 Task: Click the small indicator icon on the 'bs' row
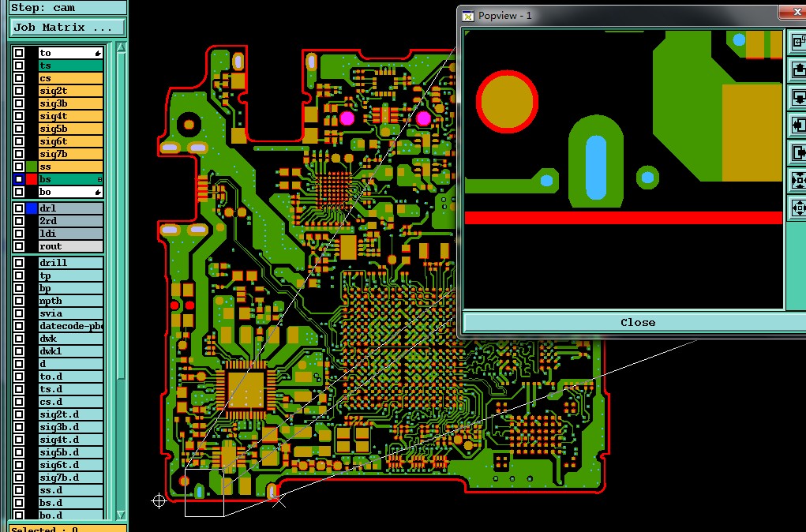click(x=99, y=179)
